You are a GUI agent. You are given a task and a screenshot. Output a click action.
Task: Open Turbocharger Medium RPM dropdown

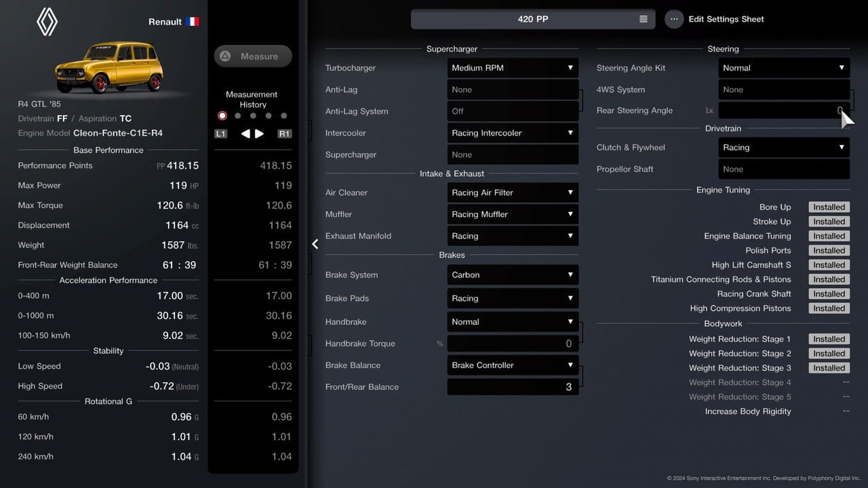tap(513, 68)
